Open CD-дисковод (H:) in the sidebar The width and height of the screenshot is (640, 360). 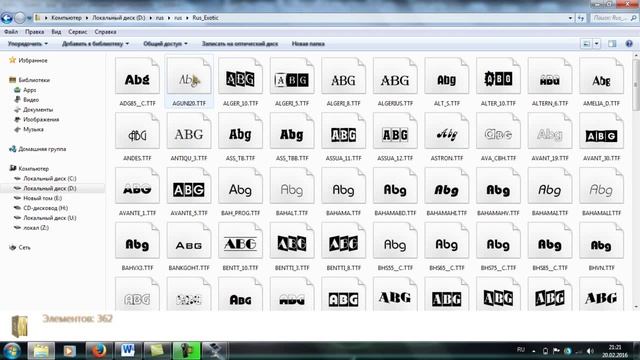[x=45, y=208]
